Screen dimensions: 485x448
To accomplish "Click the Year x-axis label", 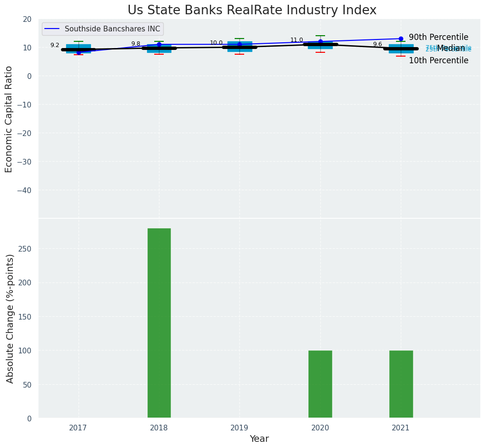I will click(259, 439).
